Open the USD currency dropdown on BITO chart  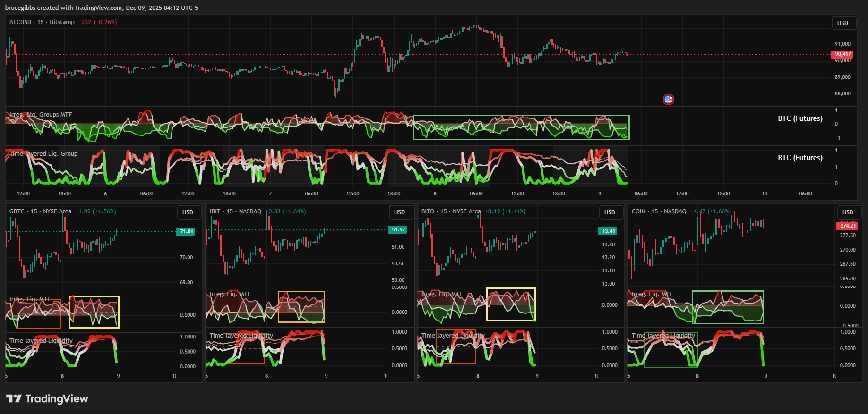[610, 212]
